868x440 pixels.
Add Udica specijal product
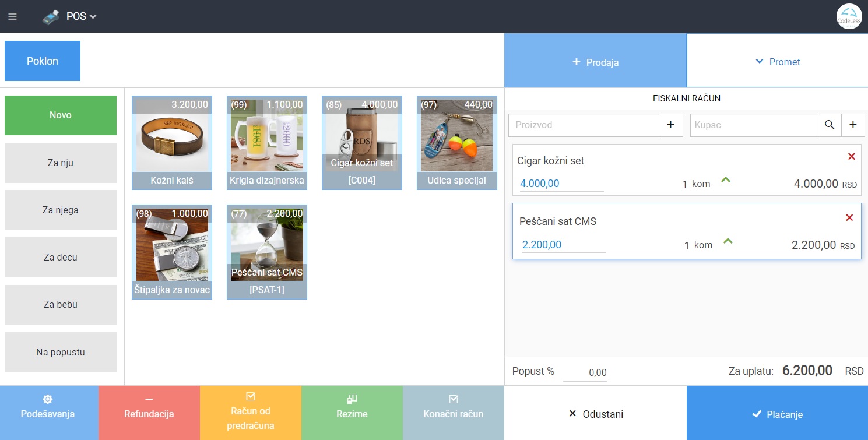coord(457,143)
